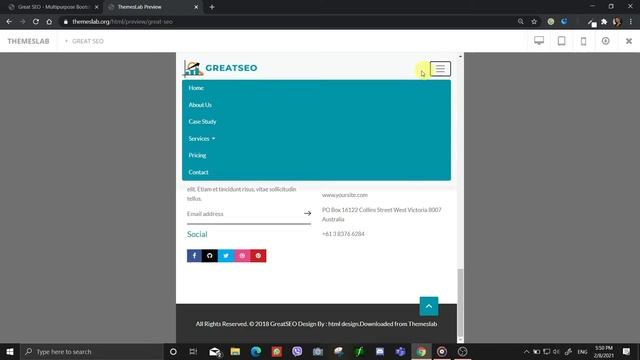
Task: Open the Case Study menu item
Action: (202, 122)
